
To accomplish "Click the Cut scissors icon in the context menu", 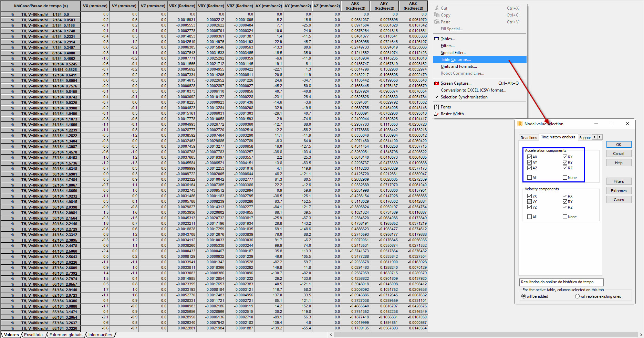I will click(436, 8).
